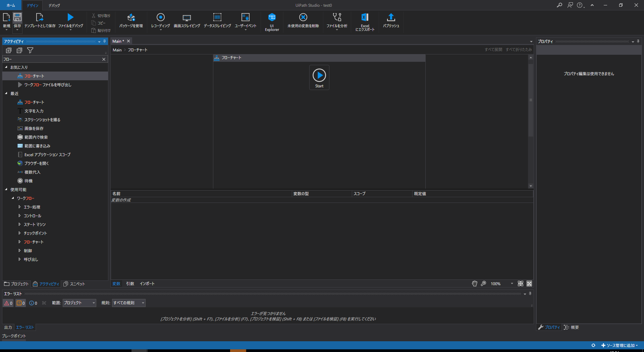Clear the activity search box

pyautogui.click(x=104, y=59)
